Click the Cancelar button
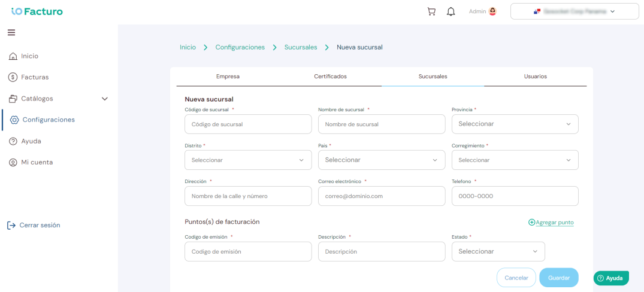The height and width of the screenshot is (292, 644). [516, 278]
